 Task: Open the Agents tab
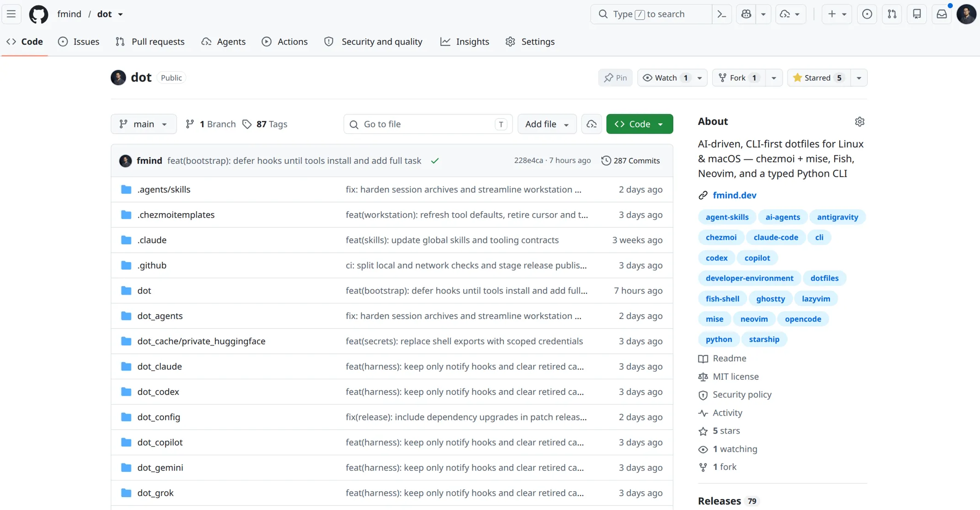224,41
